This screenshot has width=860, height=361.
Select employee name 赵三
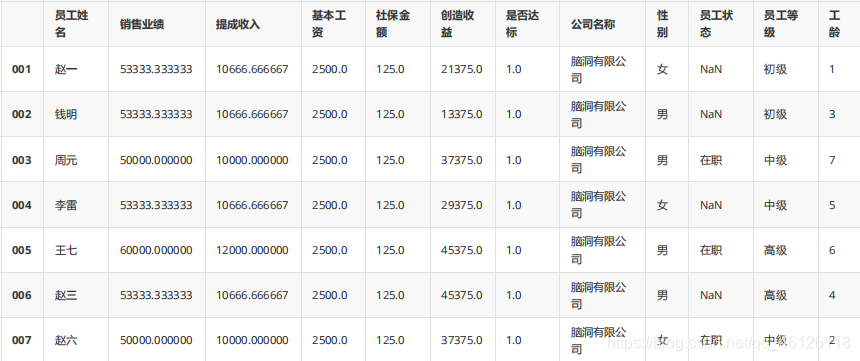coord(66,295)
